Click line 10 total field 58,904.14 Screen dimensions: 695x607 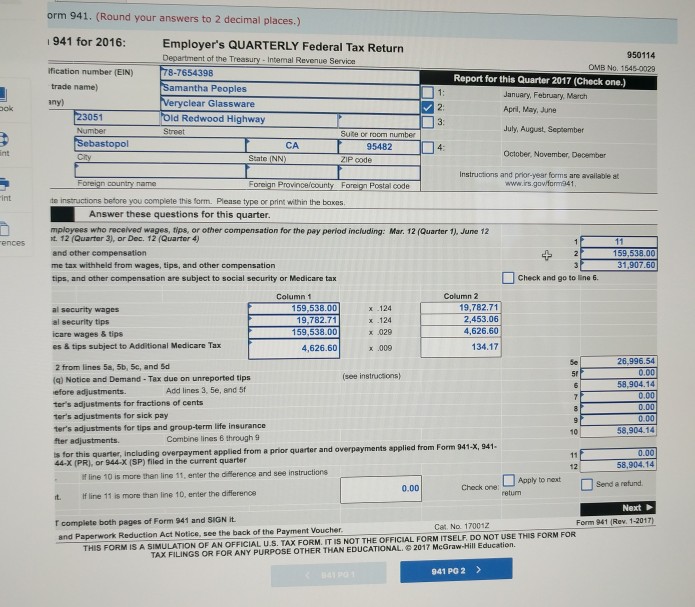[618, 431]
